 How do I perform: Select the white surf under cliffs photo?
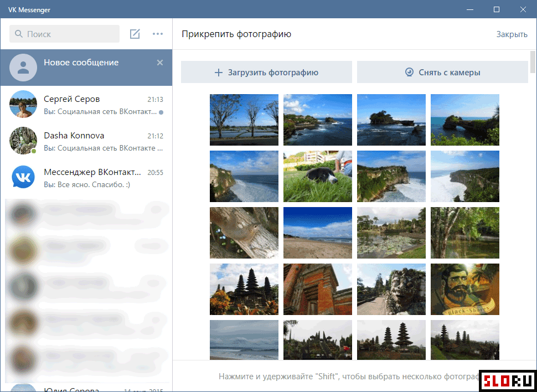tap(465, 177)
